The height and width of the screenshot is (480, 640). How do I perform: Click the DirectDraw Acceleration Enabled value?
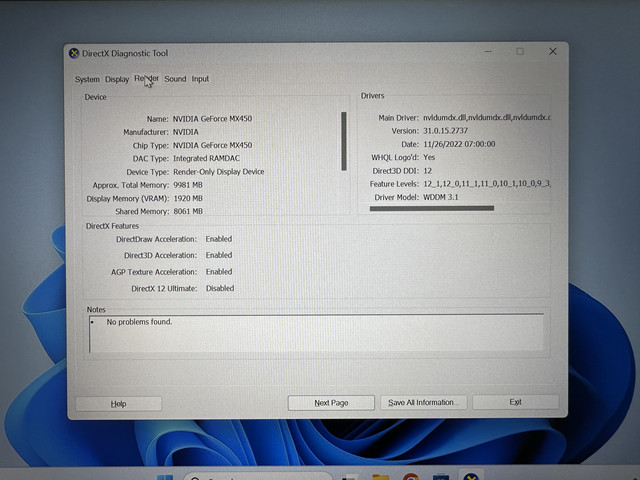pyautogui.click(x=219, y=239)
